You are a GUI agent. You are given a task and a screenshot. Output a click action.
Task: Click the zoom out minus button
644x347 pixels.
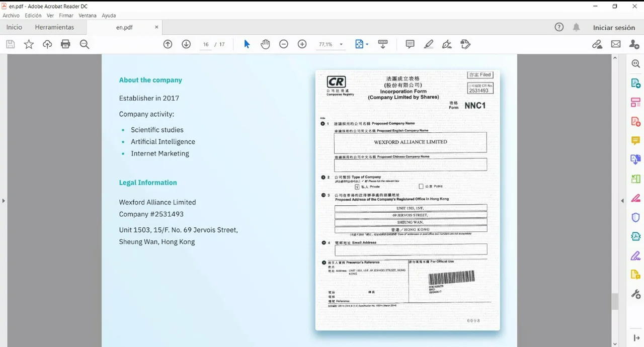coord(284,44)
